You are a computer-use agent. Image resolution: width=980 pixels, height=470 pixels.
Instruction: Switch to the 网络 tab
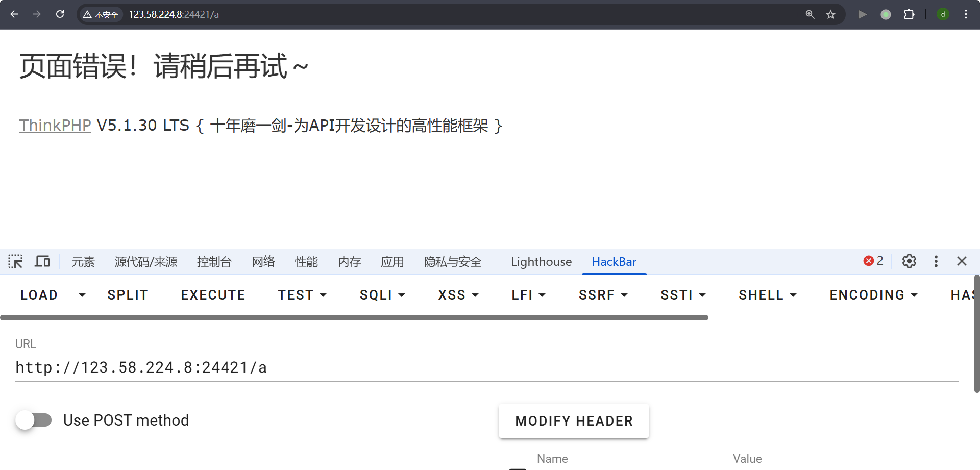[x=263, y=262]
